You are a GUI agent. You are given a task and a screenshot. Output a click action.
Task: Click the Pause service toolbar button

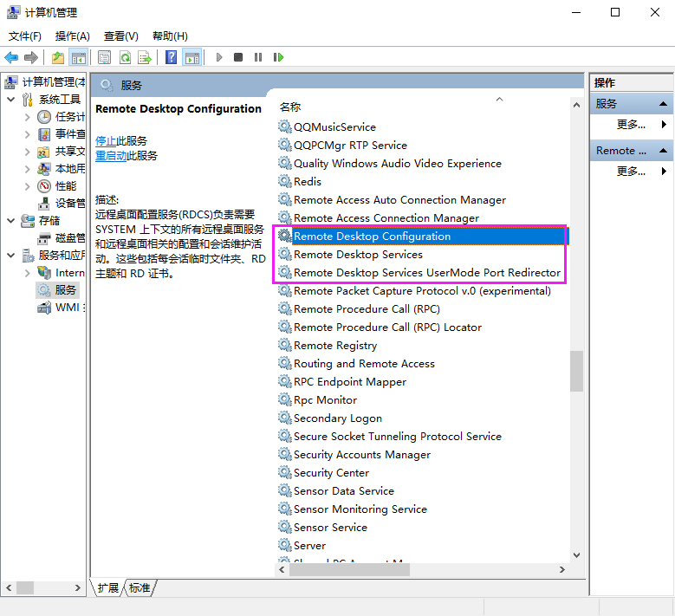point(258,57)
